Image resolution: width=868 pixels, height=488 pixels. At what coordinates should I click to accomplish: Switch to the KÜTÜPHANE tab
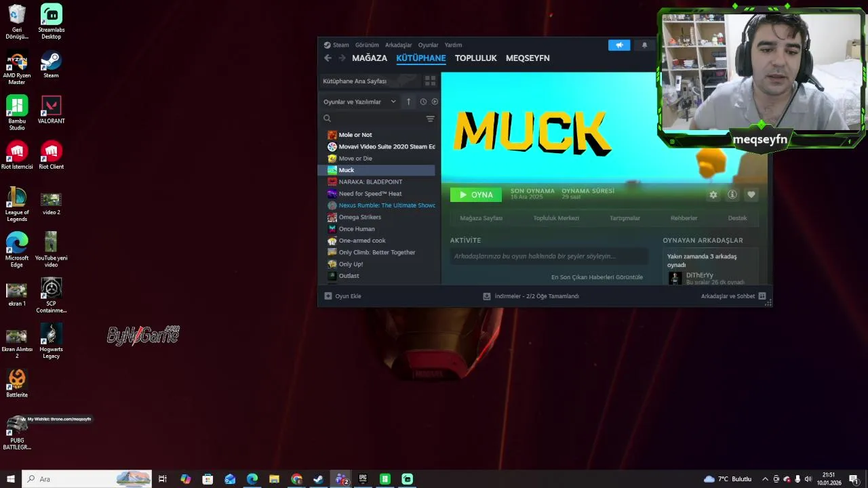pos(421,58)
